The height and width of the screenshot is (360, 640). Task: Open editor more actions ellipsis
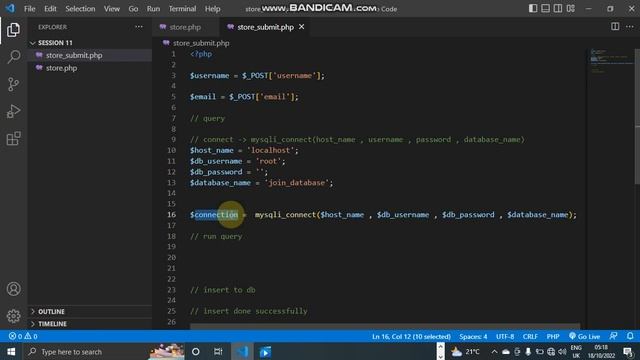pos(630,27)
